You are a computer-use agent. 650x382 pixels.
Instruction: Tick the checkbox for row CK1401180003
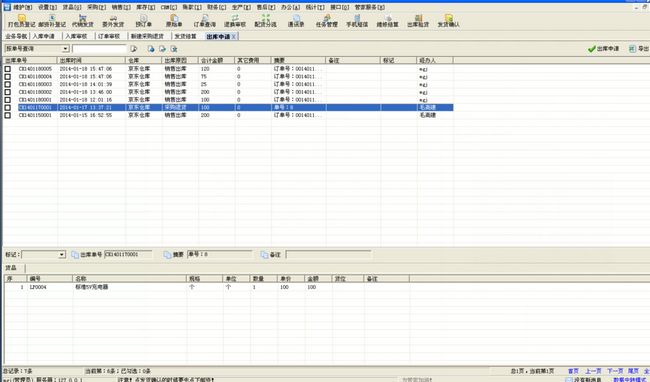7,84
